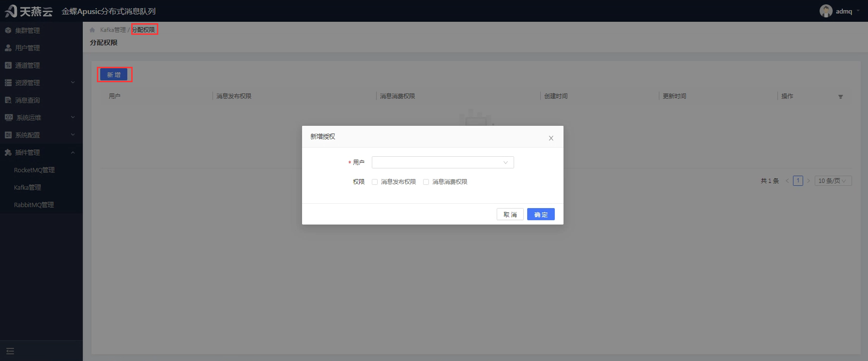
Task: Click the home icon in breadcrumb
Action: (92, 30)
